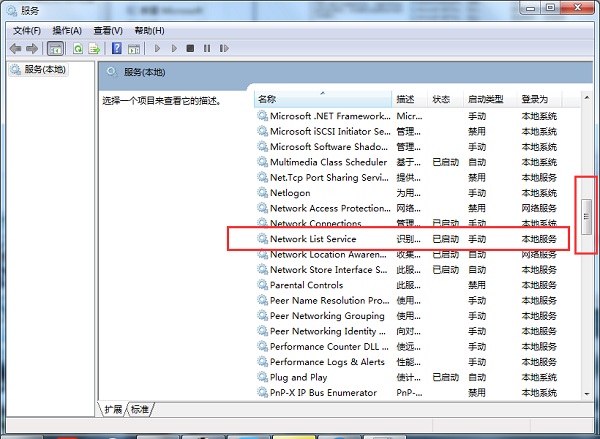The height and width of the screenshot is (439, 600).
Task: Open the blue Help toolbar icon
Action: pyautogui.click(x=117, y=48)
